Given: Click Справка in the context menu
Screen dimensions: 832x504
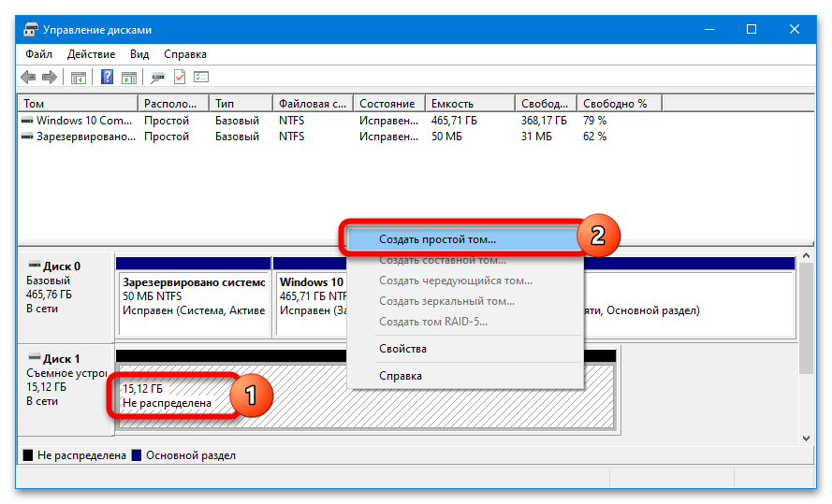Looking at the screenshot, I should tap(400, 376).
